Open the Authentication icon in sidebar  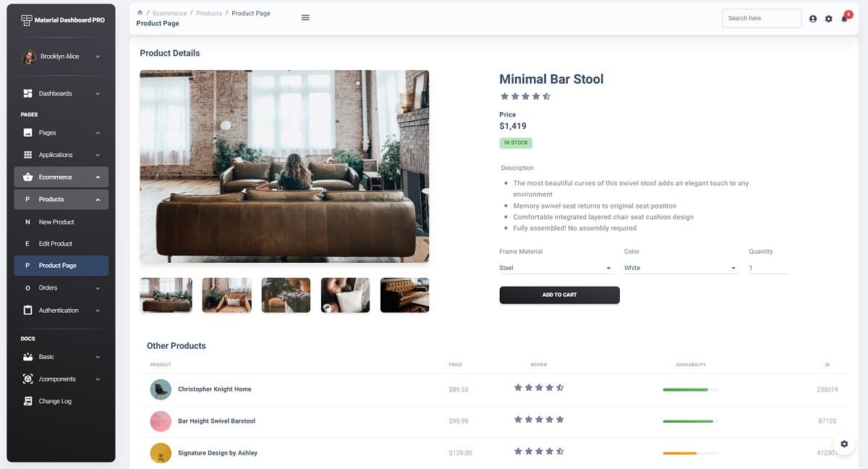point(29,310)
